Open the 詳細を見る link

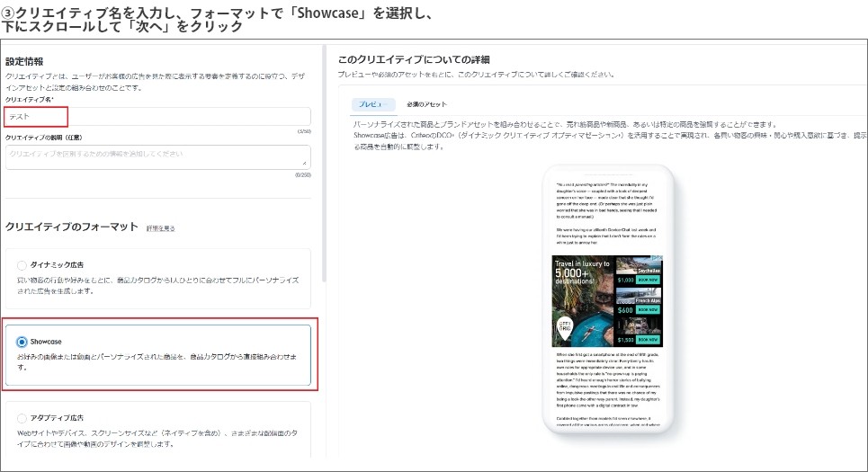pos(160,228)
